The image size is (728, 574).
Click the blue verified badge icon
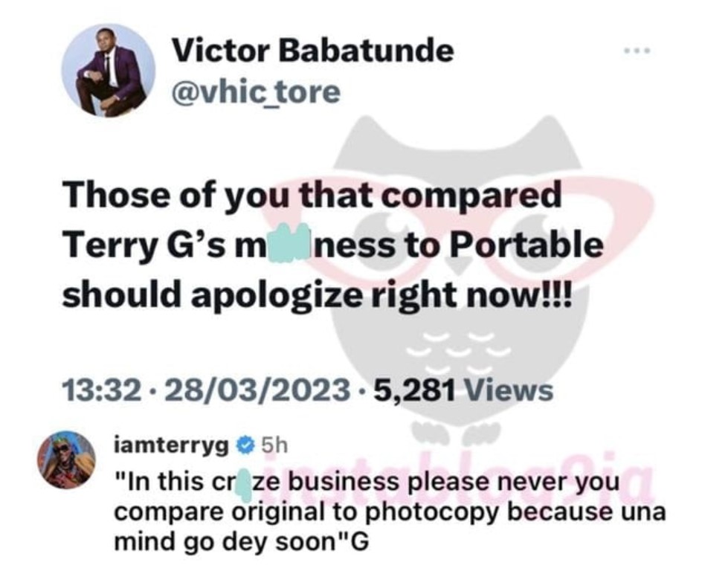click(x=245, y=445)
